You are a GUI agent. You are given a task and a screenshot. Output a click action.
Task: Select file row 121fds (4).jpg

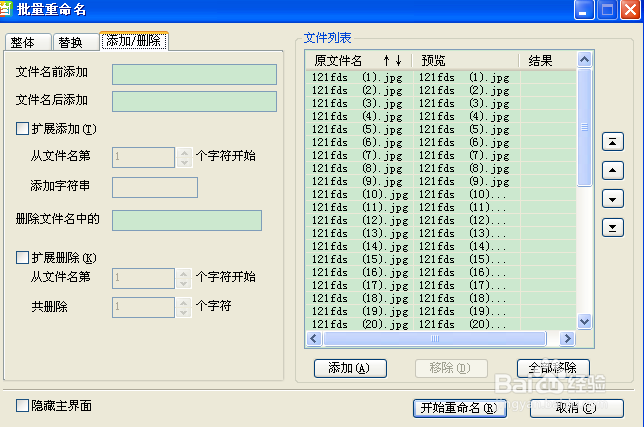coord(441,116)
